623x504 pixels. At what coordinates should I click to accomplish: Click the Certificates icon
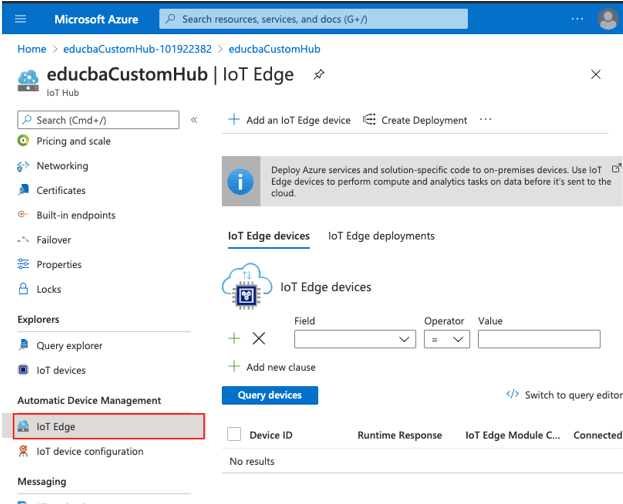[23, 190]
